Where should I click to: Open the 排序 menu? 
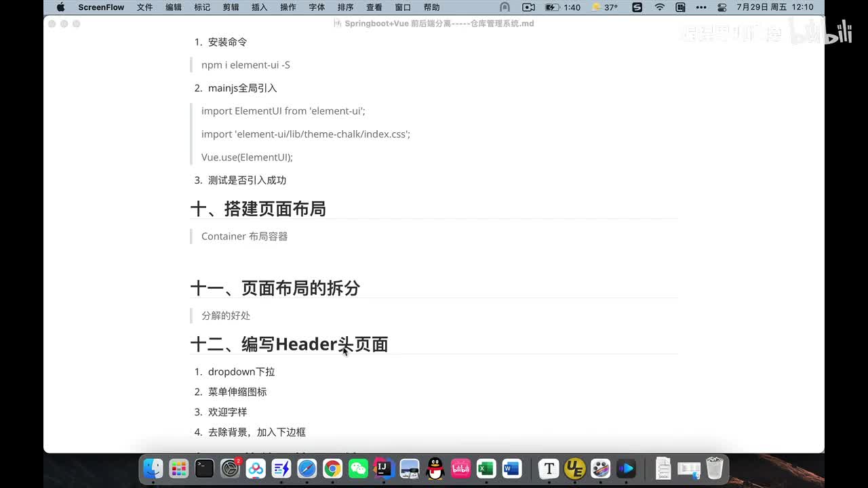tap(345, 7)
